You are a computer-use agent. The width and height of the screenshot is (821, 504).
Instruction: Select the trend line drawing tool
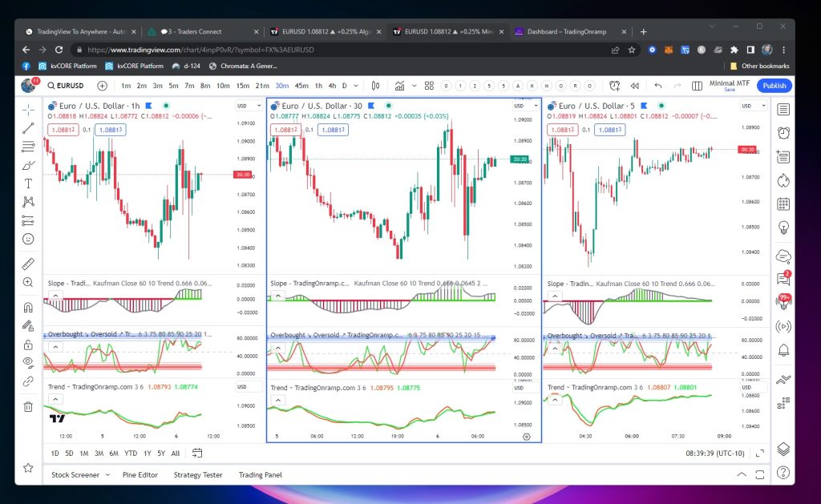tap(28, 127)
